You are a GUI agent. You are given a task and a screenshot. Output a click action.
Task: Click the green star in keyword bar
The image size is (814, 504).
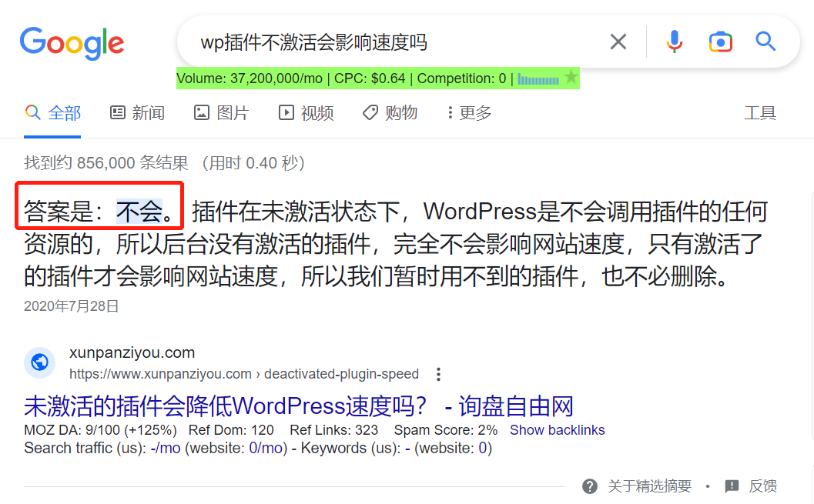(x=571, y=78)
